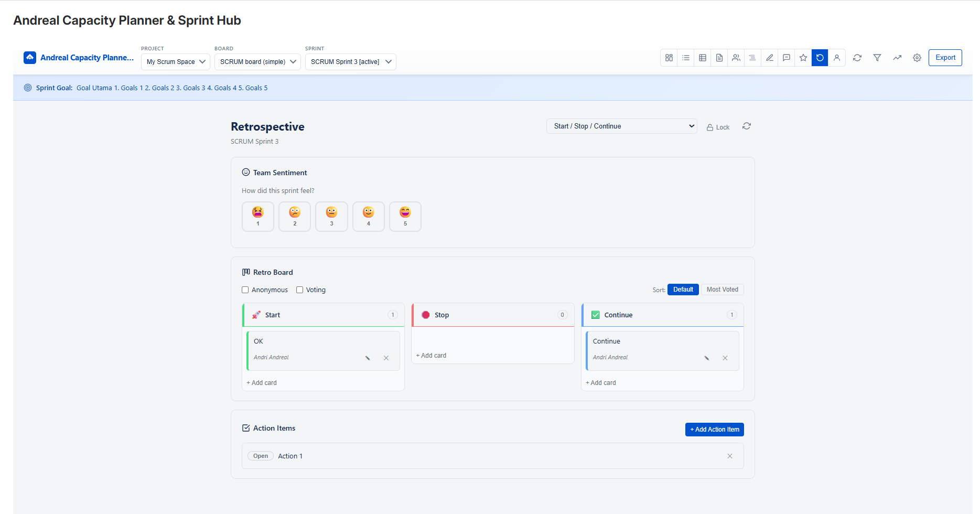Enable the Anonymous checkbox

[245, 290]
